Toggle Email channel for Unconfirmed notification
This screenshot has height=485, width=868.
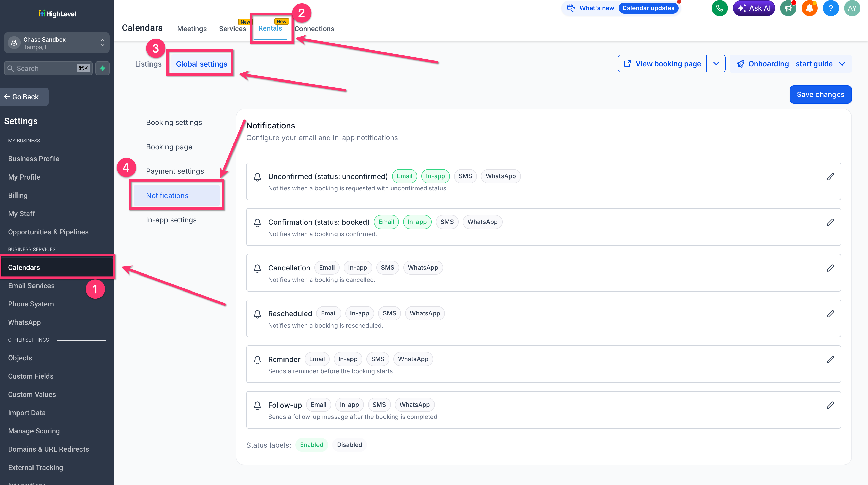click(x=404, y=176)
